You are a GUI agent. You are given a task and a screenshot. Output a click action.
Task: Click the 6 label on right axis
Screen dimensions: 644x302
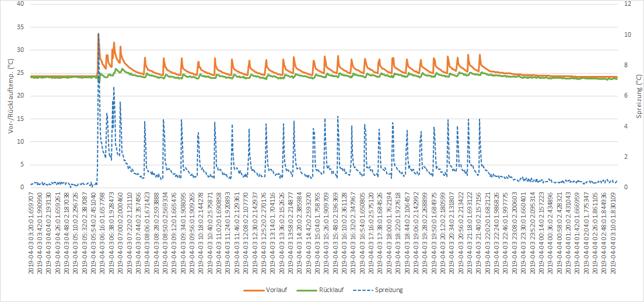pos(627,96)
